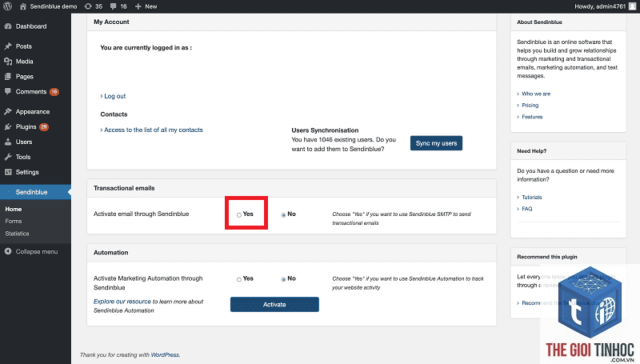Open the Sendinblue Forms submenu
Screen dimensions: 640x364
point(14,221)
